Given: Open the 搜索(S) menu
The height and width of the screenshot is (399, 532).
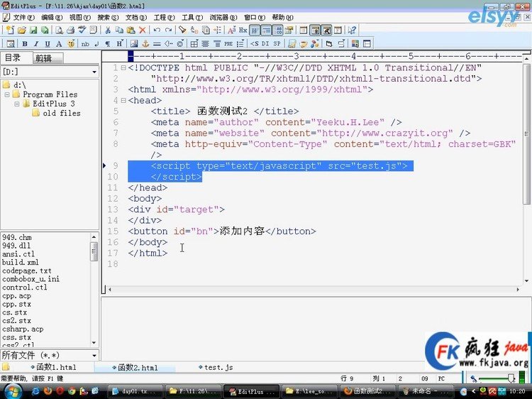Looking at the screenshot, I should (108, 17).
